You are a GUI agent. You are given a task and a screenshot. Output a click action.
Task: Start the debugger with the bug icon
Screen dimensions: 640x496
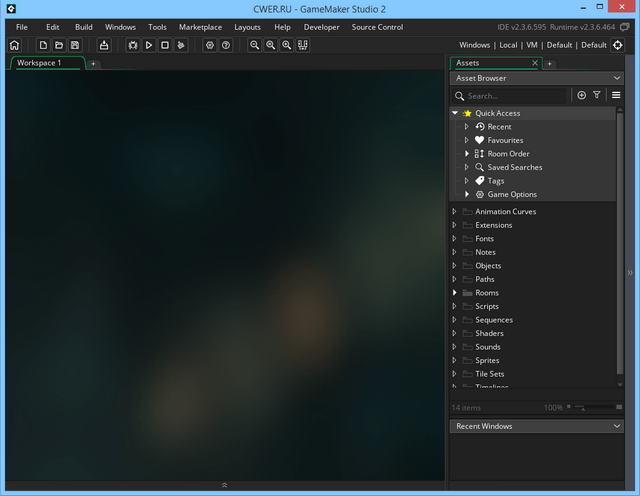[x=132, y=45]
